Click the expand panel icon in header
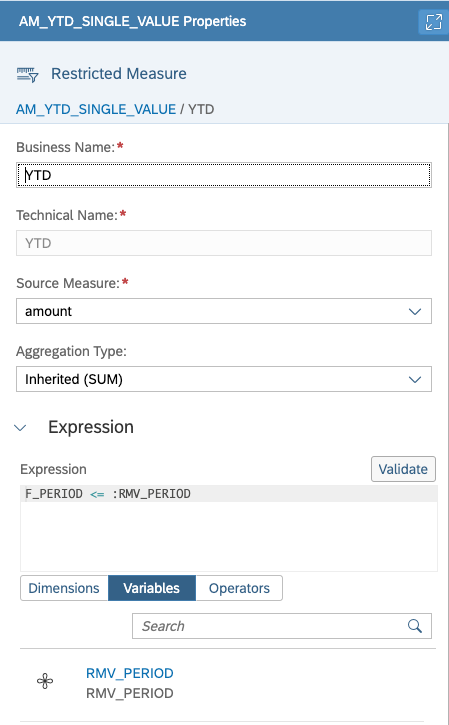449x725 pixels. tap(433, 22)
